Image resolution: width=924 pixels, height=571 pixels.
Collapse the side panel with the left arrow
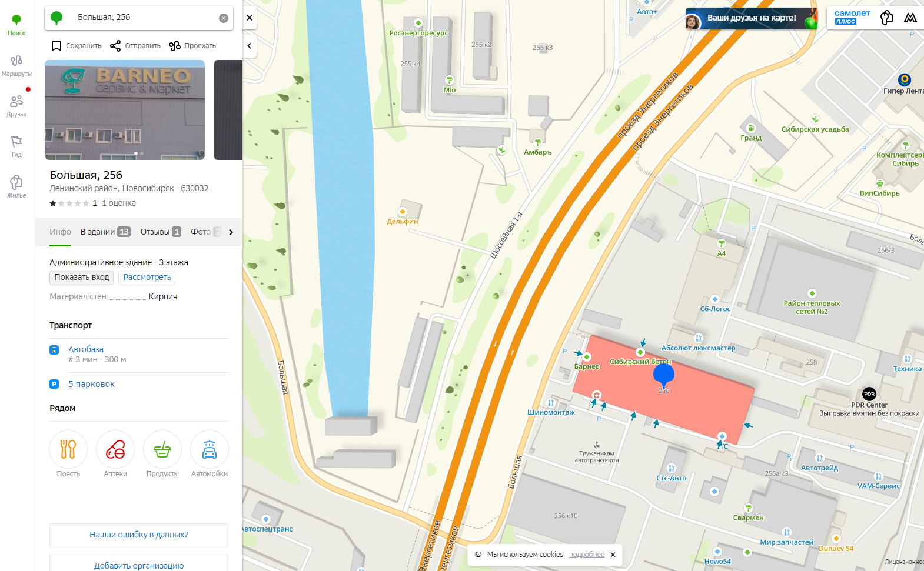coord(250,46)
